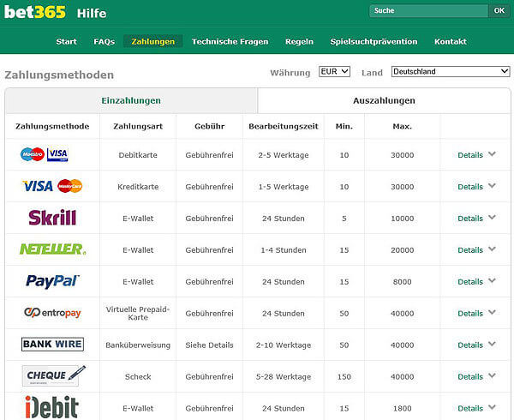
Task: Open Spielsuchtprävention menu item
Action: click(x=374, y=42)
